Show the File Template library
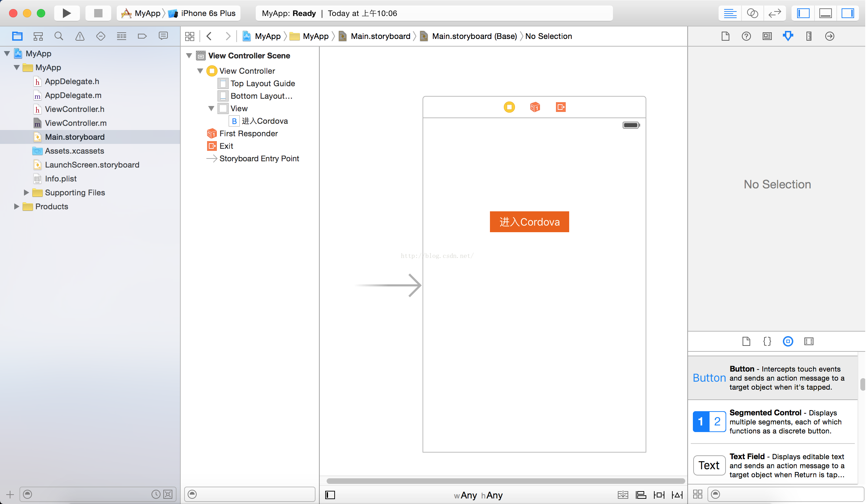 coord(746,341)
